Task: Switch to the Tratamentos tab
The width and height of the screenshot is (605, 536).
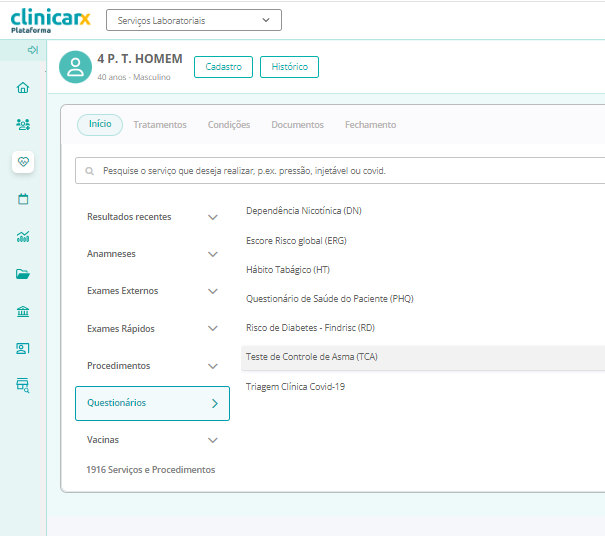Action: click(x=160, y=125)
